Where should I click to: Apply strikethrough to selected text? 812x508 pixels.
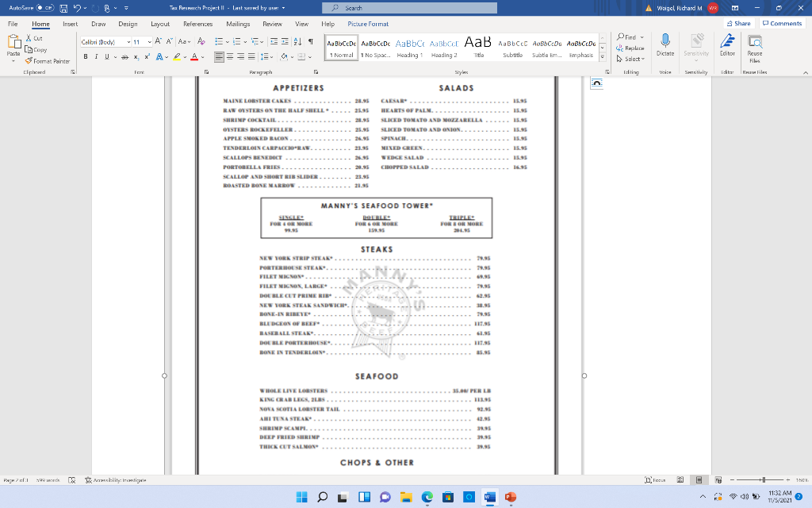[124, 56]
